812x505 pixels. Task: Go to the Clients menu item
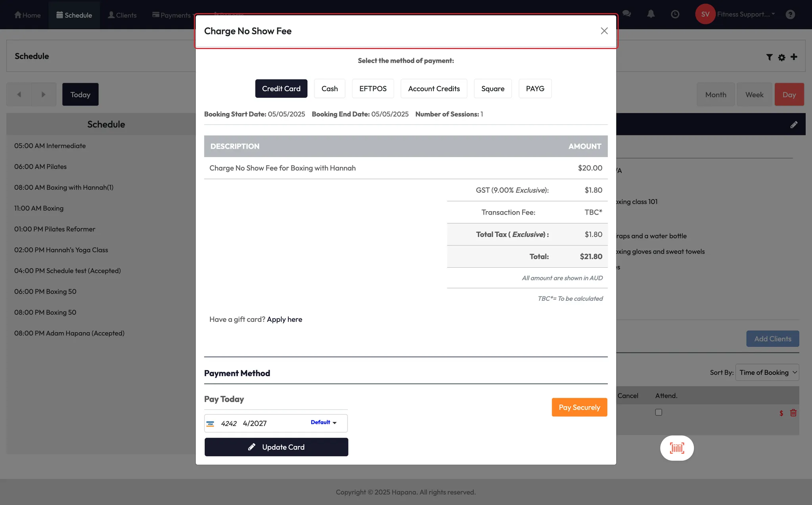point(122,15)
